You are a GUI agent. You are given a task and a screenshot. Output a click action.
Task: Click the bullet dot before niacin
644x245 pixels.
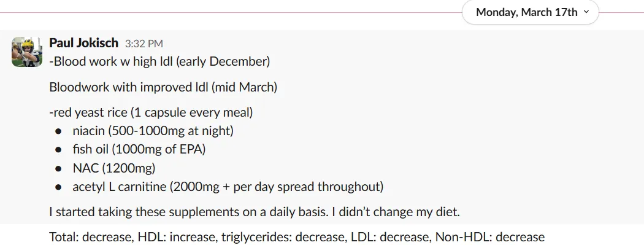(x=59, y=131)
